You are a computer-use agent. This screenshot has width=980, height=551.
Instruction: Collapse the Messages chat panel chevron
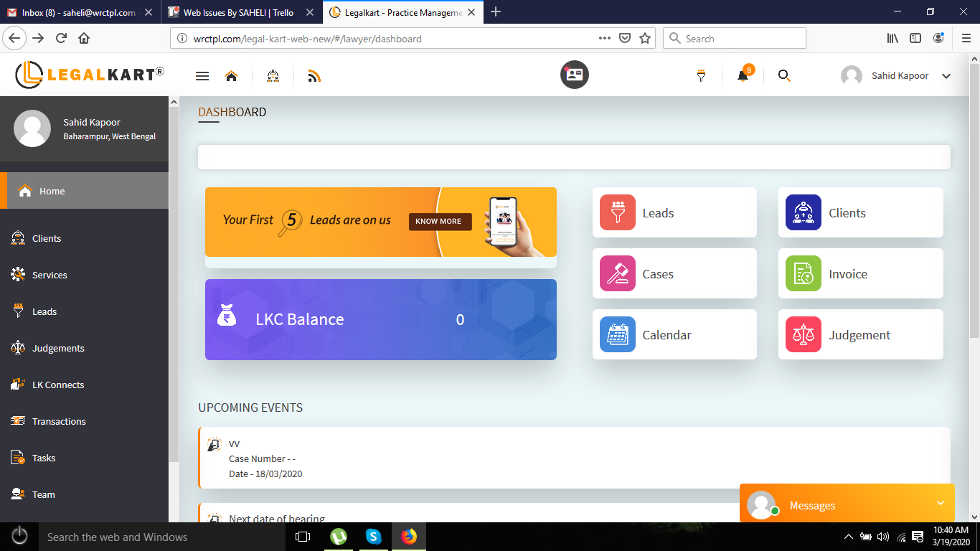pyautogui.click(x=941, y=504)
